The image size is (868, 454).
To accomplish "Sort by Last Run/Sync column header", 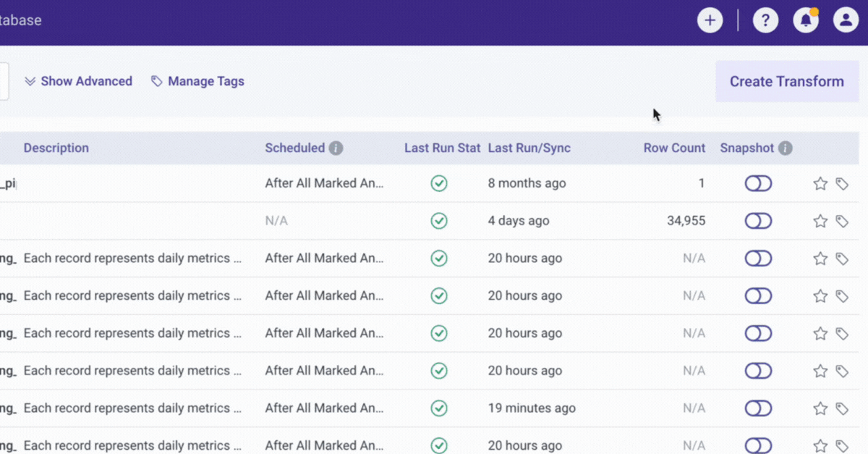I will point(529,148).
